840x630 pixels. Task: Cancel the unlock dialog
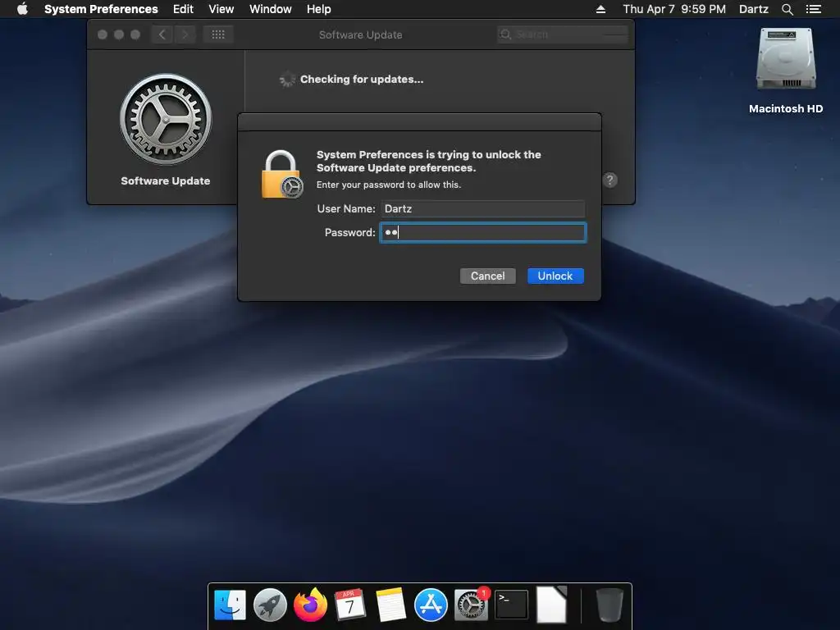[x=487, y=276]
